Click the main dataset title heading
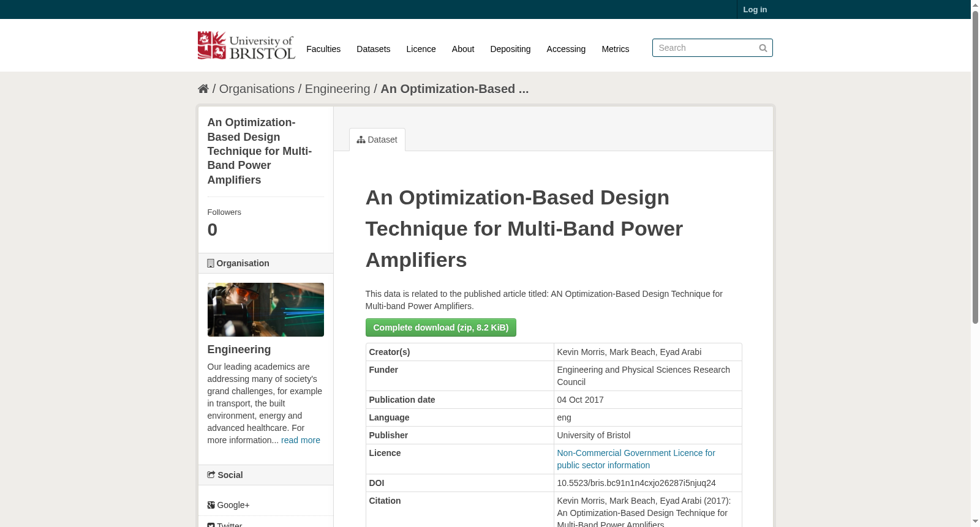The height and width of the screenshot is (527, 980). click(524, 228)
